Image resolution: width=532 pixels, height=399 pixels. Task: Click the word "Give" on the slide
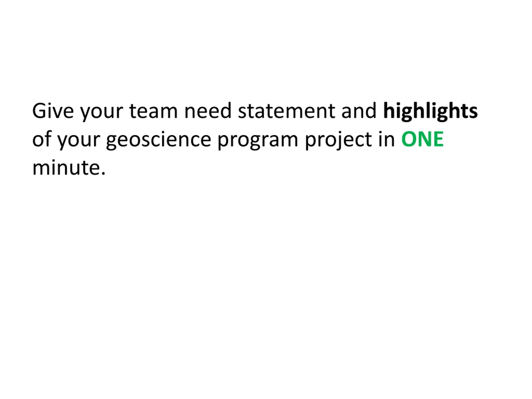click(53, 111)
